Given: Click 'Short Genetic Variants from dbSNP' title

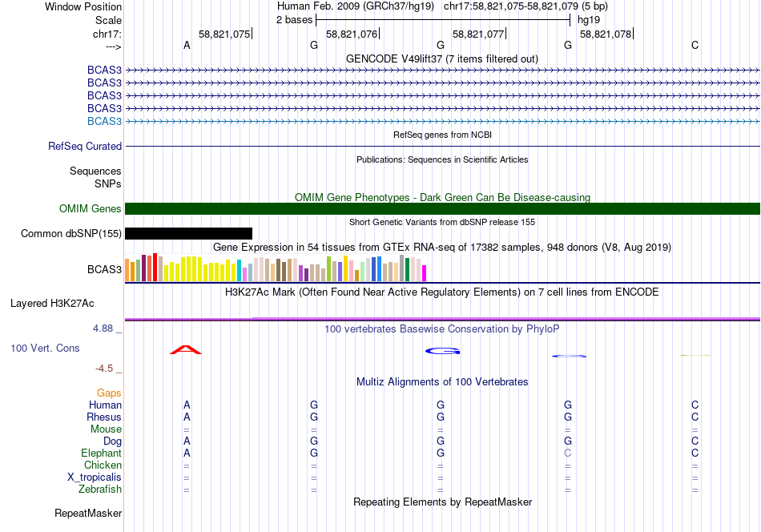Looking at the screenshot, I should click(442, 222).
